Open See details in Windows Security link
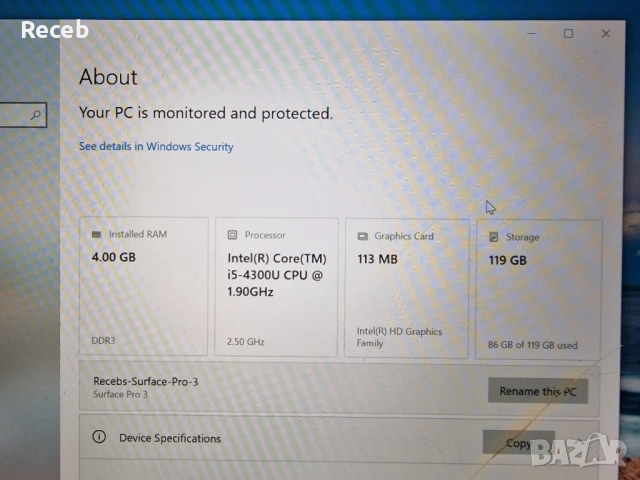This screenshot has width=640, height=480. (156, 147)
